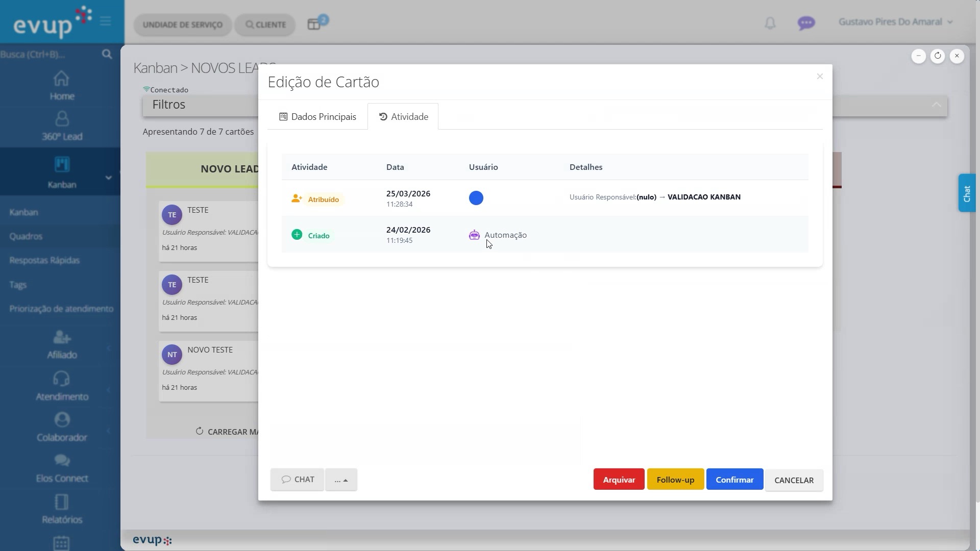The width and height of the screenshot is (980, 551).
Task: Toggle the hamburger menu beside evup logo
Action: pos(106,21)
